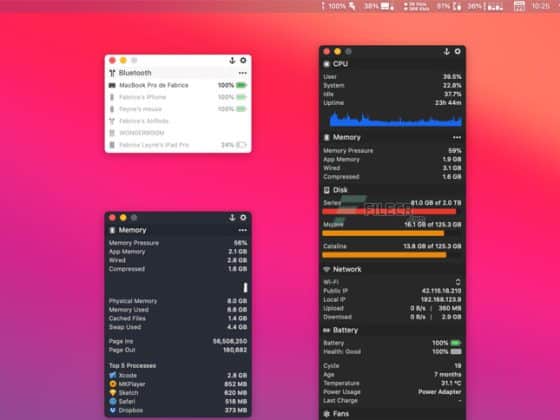Open the three-dots menu in large window Memory section
This screenshot has width=560, height=420.
click(x=457, y=138)
